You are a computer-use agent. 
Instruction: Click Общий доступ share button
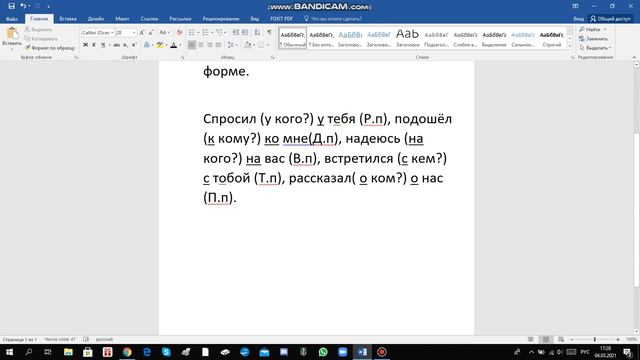coord(611,19)
